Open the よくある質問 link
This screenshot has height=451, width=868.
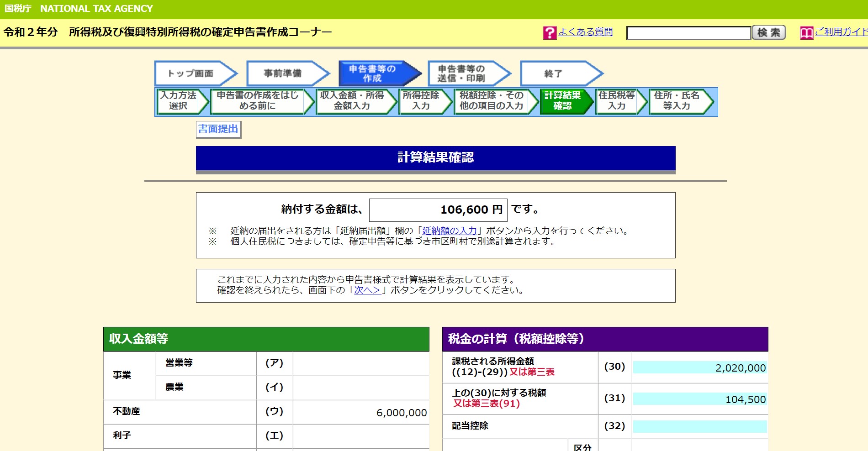(585, 32)
